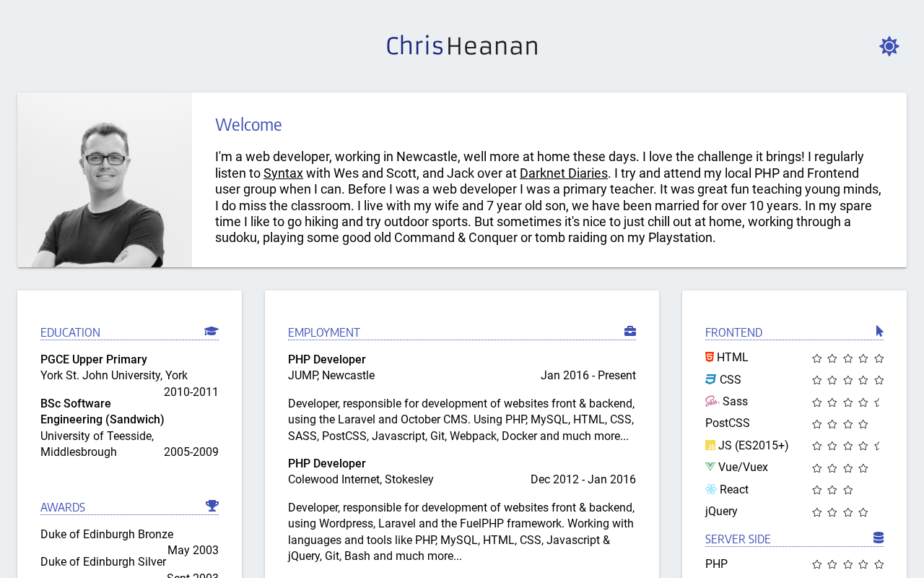Click the database icon beside Server Side
Screen dimensions: 924x578
(879, 538)
